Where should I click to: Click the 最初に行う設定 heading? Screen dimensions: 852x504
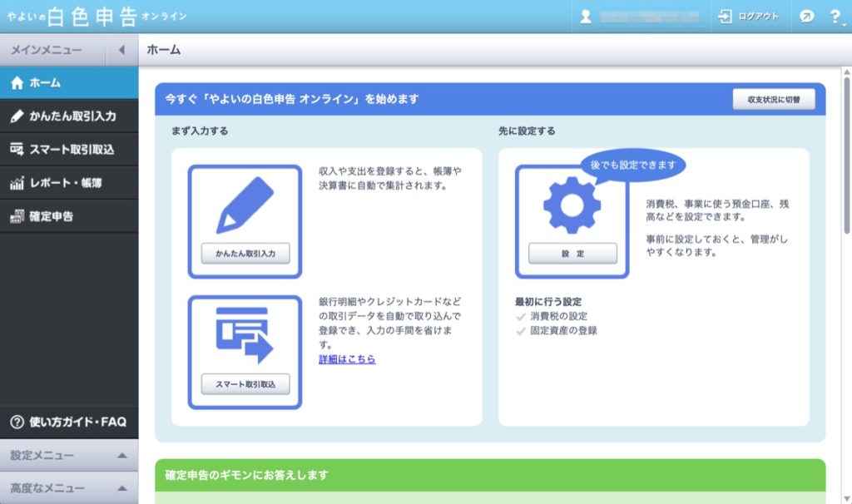click(x=548, y=301)
